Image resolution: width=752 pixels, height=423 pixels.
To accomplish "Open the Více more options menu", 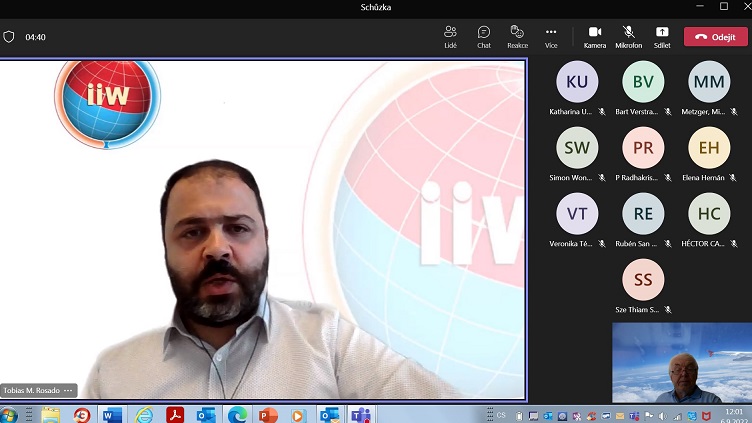I will 551,37.
